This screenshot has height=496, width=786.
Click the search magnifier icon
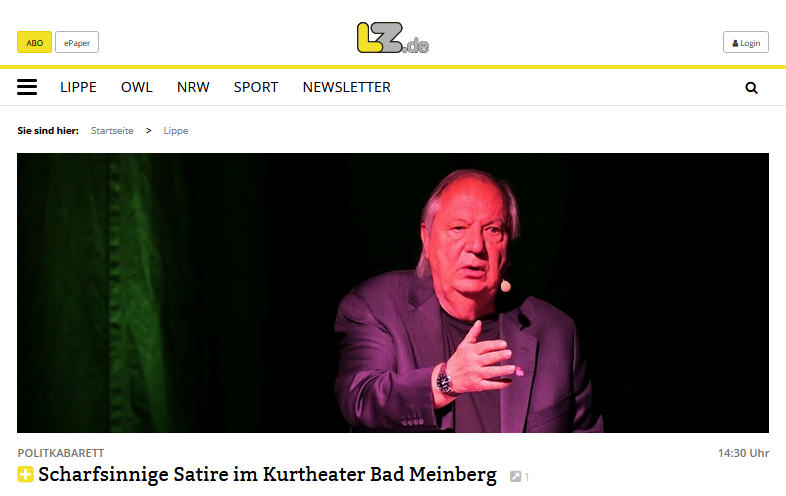[x=751, y=88]
